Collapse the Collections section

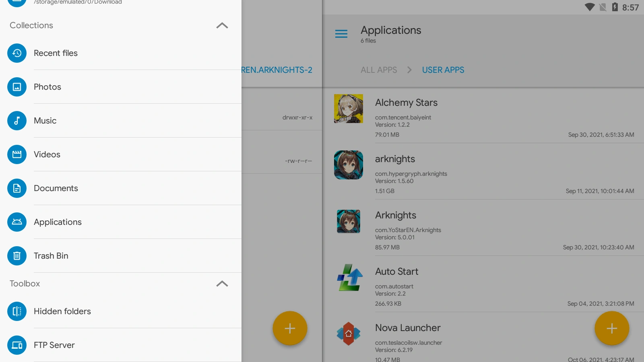(x=222, y=25)
